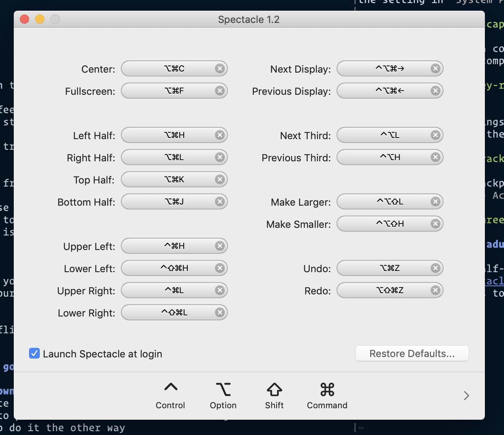Screen dimensions: 504x435
Task: Edit the Bottom Half shortcut field
Action: pyautogui.click(x=174, y=201)
